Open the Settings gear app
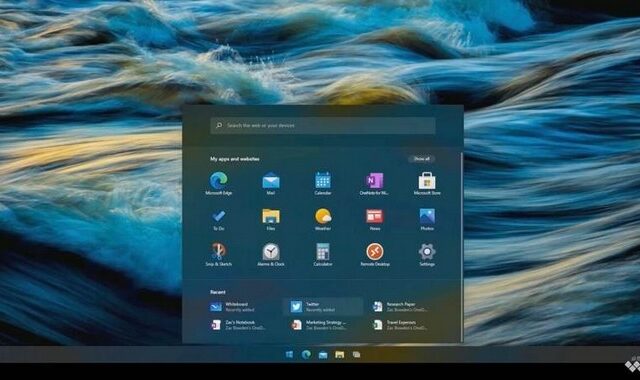 [427, 255]
